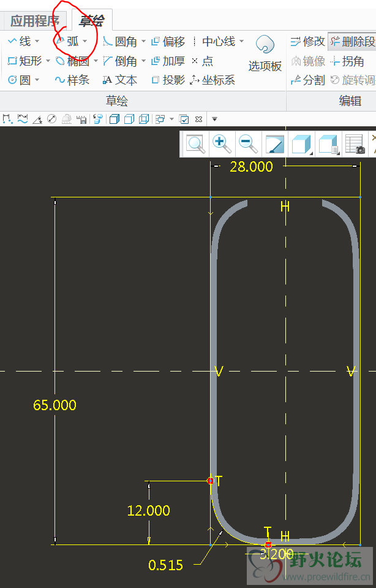
Task: Click the 旋转调整 (Rotate Resize) command
Action: pos(353,80)
